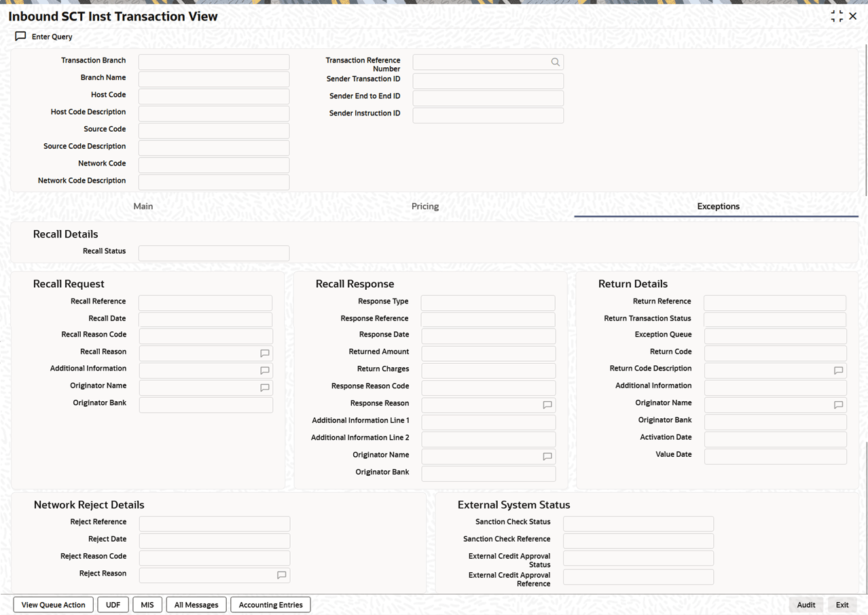Open the Transaction Reference Number search lookup
The height and width of the screenshot is (615, 868).
pyautogui.click(x=555, y=62)
